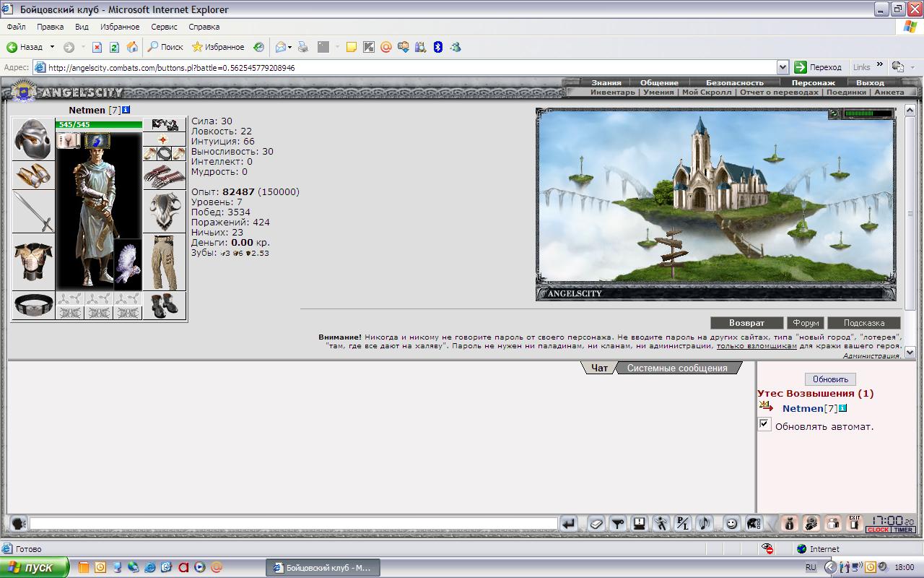Click the 'Подсказка' button
This screenshot has width=924, height=578.
pyautogui.click(x=864, y=323)
